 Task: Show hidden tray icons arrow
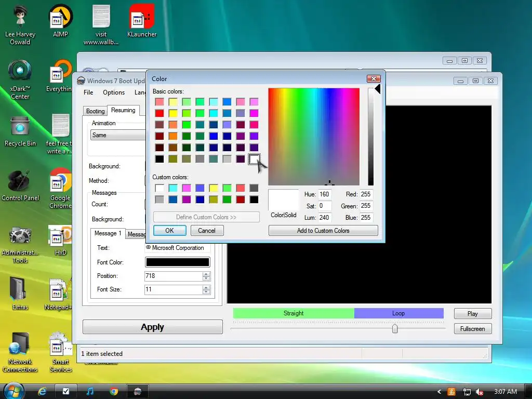[x=440, y=392]
